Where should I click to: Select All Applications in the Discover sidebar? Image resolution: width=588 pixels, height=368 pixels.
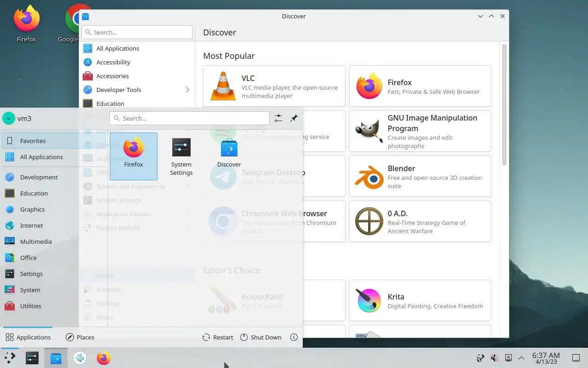[x=137, y=48]
